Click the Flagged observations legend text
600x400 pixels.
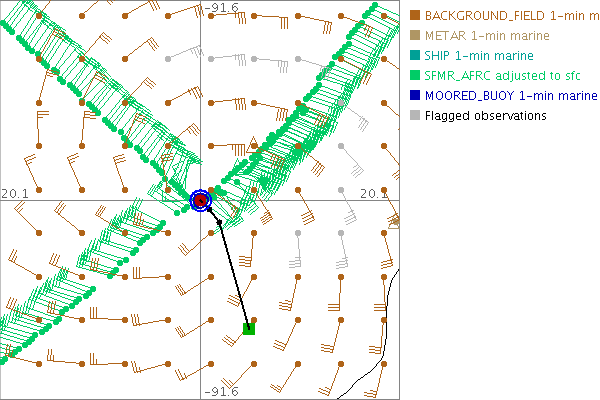click(x=485, y=116)
